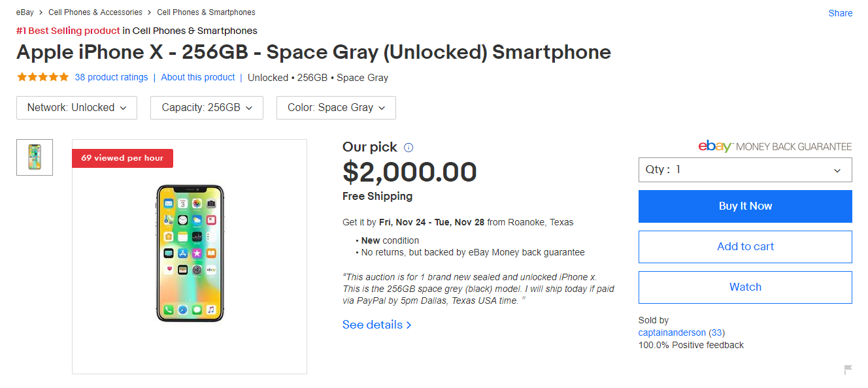Click the flag icon to report this listing
The image size is (868, 388).
click(848, 370)
